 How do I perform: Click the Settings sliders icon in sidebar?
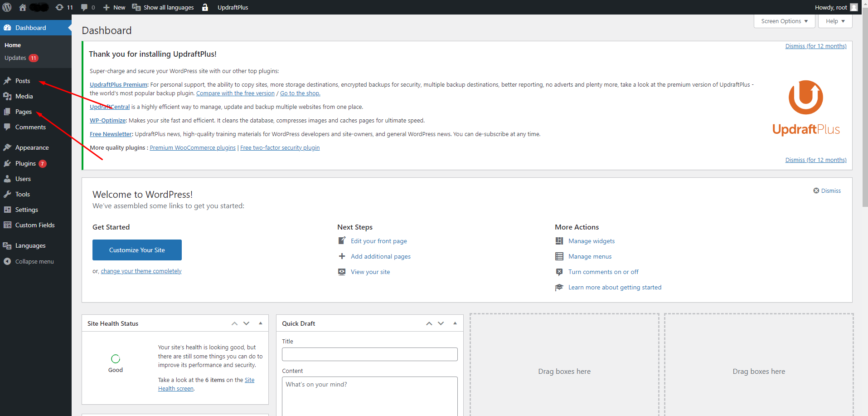tap(7, 210)
